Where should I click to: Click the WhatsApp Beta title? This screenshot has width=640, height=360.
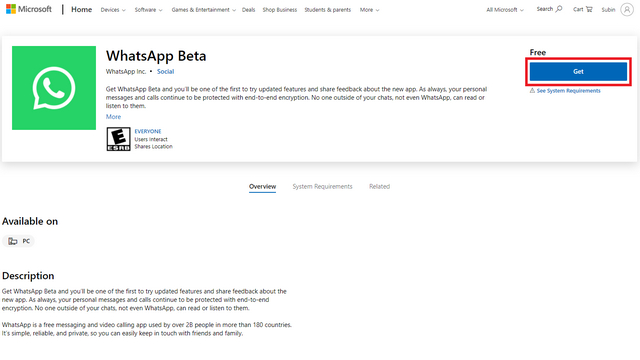[156, 56]
